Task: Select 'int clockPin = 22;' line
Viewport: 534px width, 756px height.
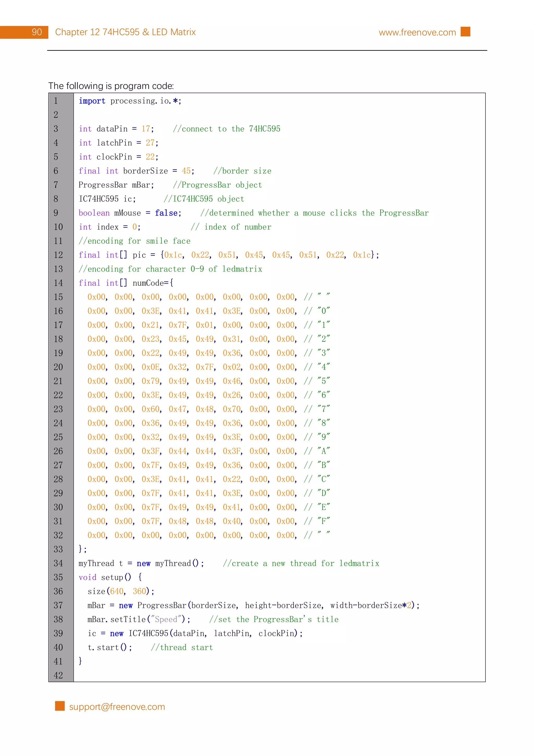Action: 118,157
